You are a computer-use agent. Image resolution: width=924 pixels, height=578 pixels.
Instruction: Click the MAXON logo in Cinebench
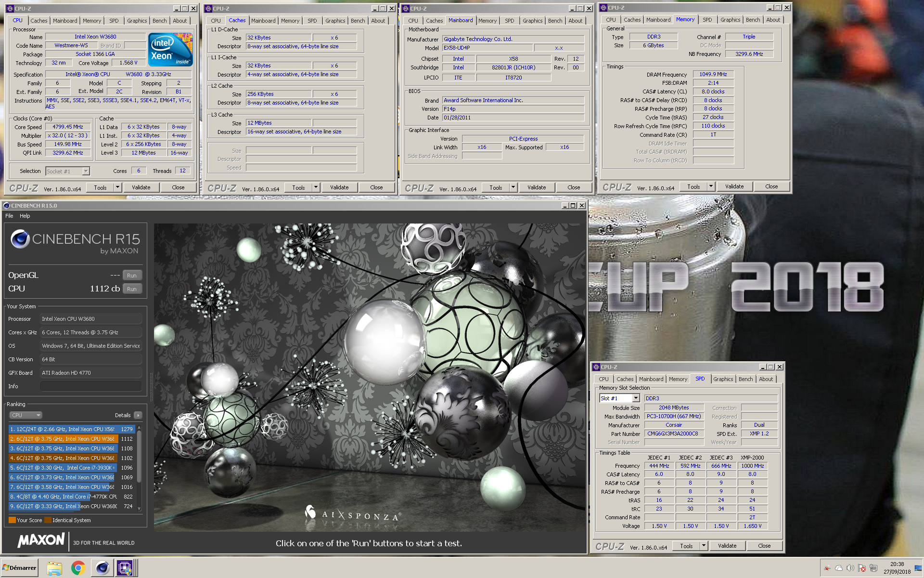click(41, 540)
